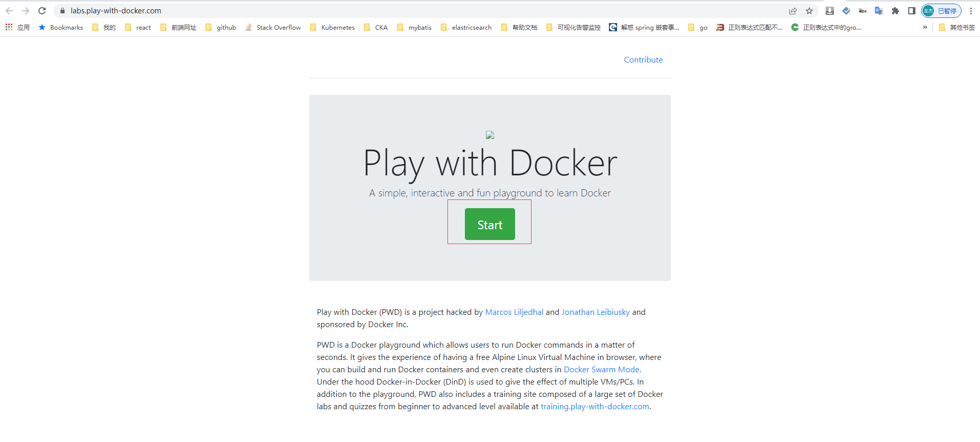Open the Google Translate extension
This screenshot has width=980, height=442.
click(x=879, y=11)
